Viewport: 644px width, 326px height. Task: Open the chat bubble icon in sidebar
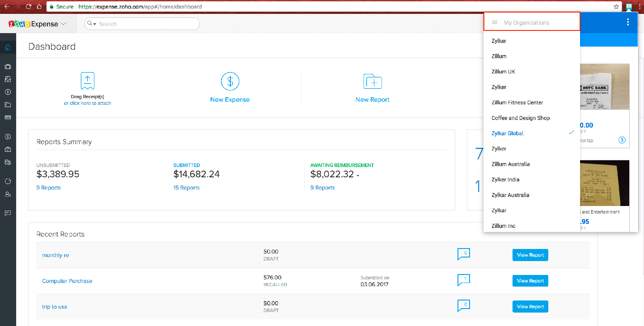[8, 213]
